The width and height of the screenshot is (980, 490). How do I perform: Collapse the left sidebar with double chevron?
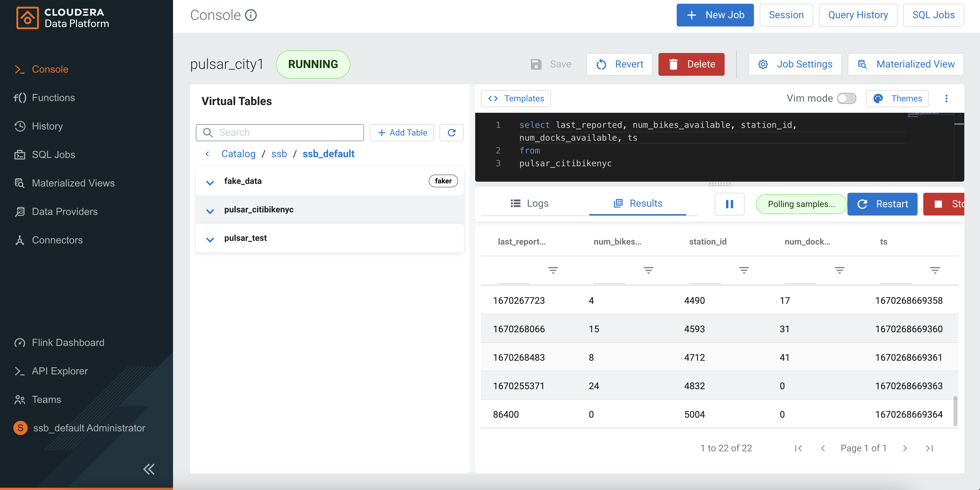coord(149,469)
